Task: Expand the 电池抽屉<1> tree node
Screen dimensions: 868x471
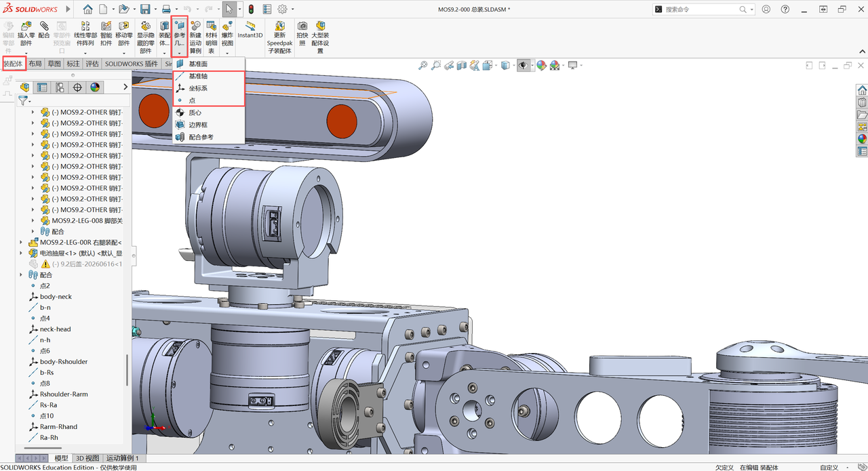Action: 21,253
